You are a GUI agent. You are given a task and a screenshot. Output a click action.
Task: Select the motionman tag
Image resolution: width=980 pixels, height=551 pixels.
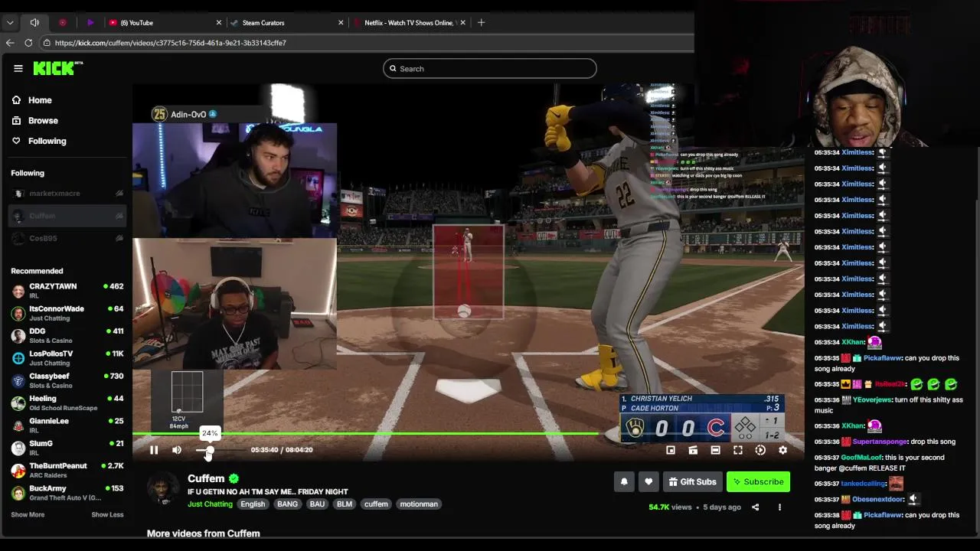pos(419,504)
